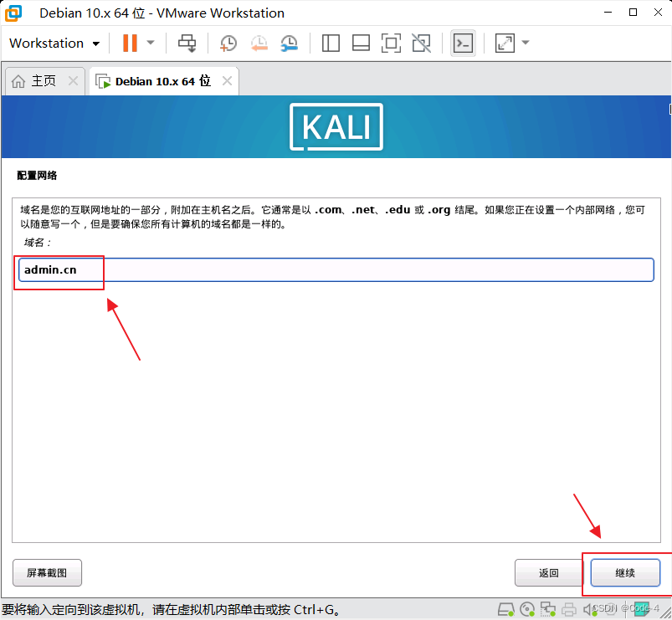Switch to the 主页 tab

(40, 80)
